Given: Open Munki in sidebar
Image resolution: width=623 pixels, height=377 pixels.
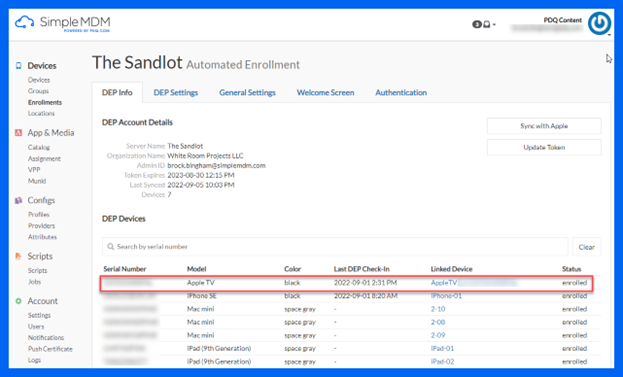Looking at the screenshot, I should (x=37, y=181).
